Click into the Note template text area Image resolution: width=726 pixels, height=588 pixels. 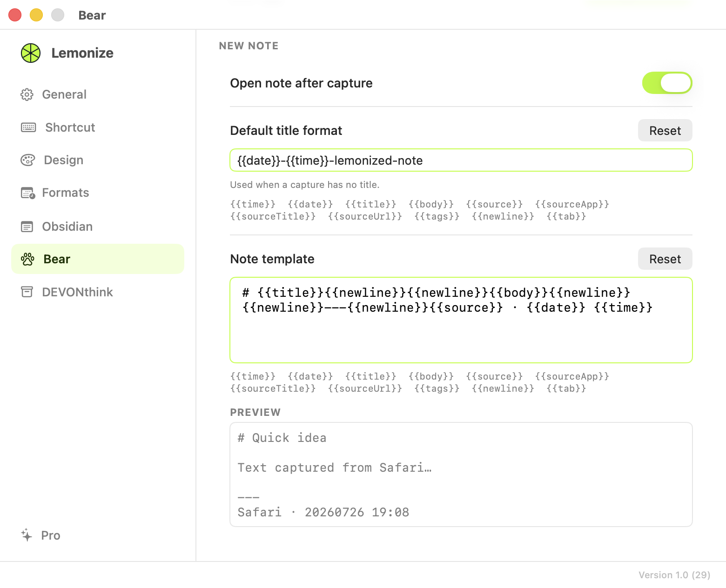(x=461, y=320)
